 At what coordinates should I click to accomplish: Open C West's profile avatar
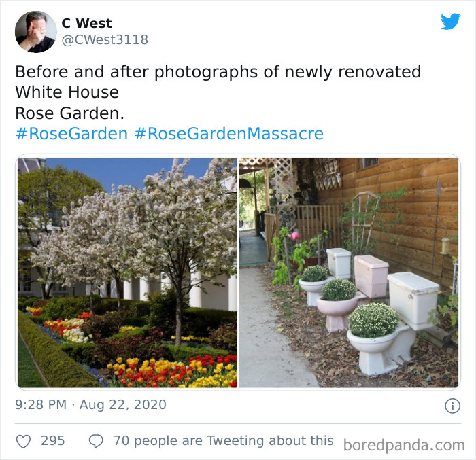[36, 32]
